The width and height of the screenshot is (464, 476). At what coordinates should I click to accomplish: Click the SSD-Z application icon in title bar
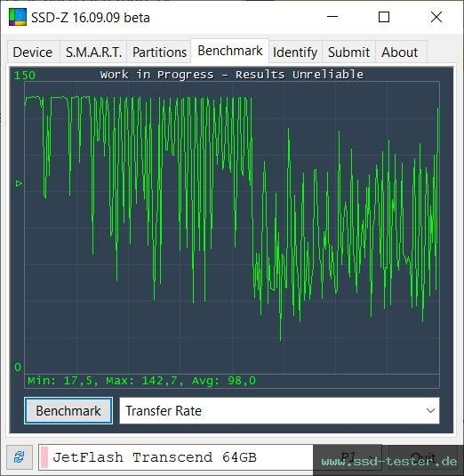point(18,17)
